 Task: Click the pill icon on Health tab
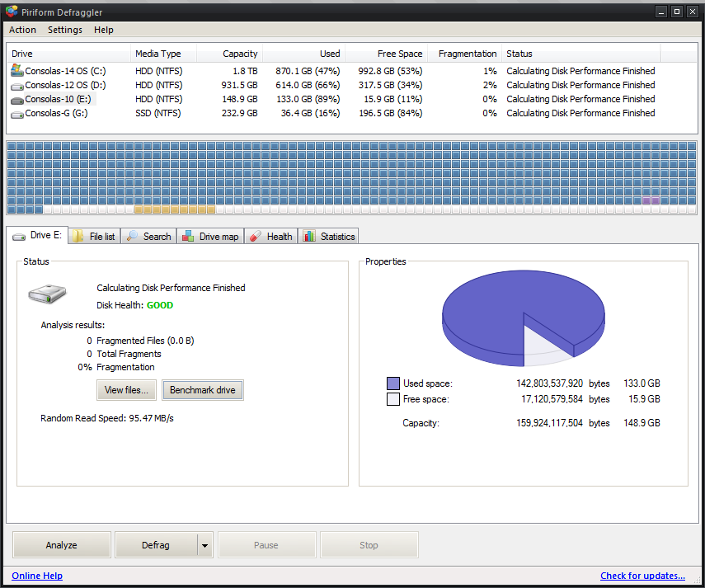(x=256, y=236)
